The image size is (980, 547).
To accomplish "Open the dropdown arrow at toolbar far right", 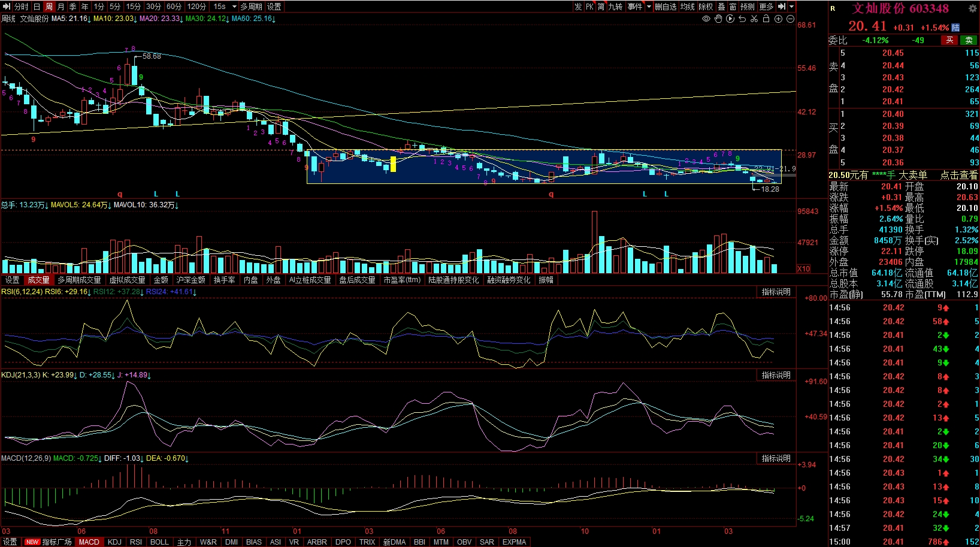I will [x=792, y=7].
